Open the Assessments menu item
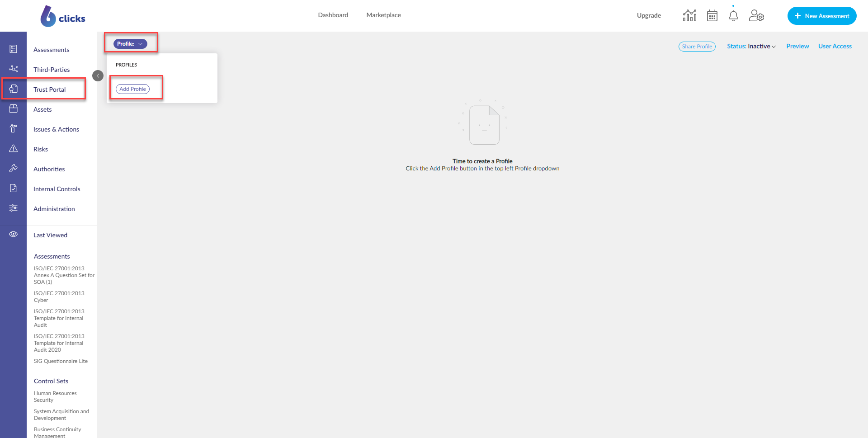This screenshot has height=438, width=868. [x=52, y=50]
